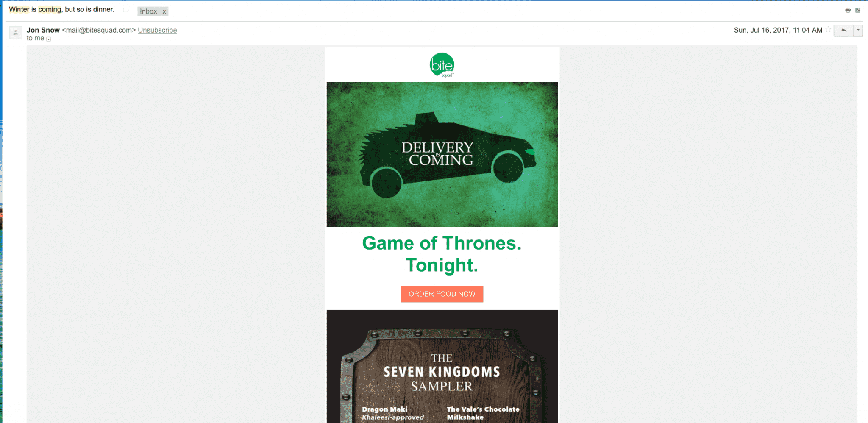Click the email subject line text
The width and height of the screenshot is (868, 423).
click(x=61, y=9)
